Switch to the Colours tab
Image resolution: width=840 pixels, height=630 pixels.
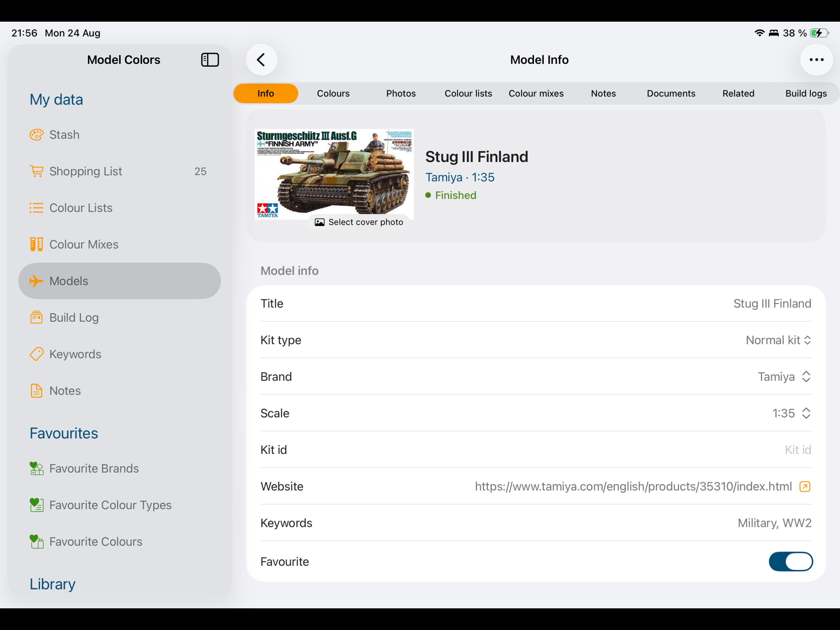click(x=333, y=93)
